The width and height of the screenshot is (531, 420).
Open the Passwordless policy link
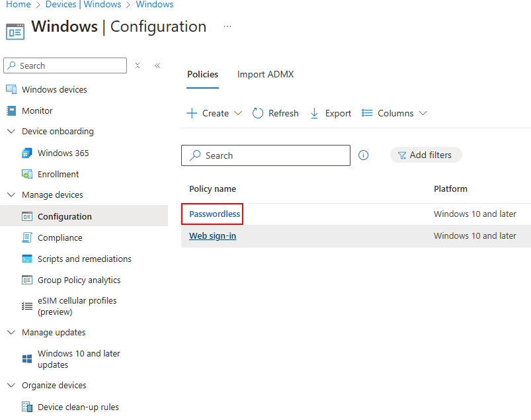coord(215,214)
